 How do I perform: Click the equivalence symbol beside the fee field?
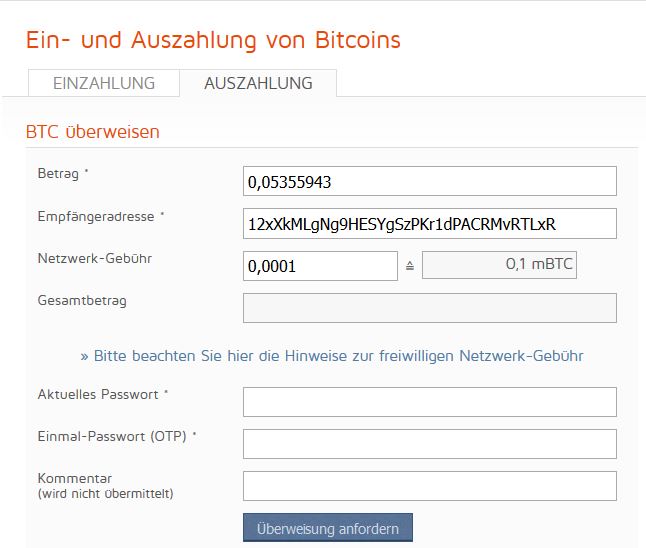[x=410, y=266]
